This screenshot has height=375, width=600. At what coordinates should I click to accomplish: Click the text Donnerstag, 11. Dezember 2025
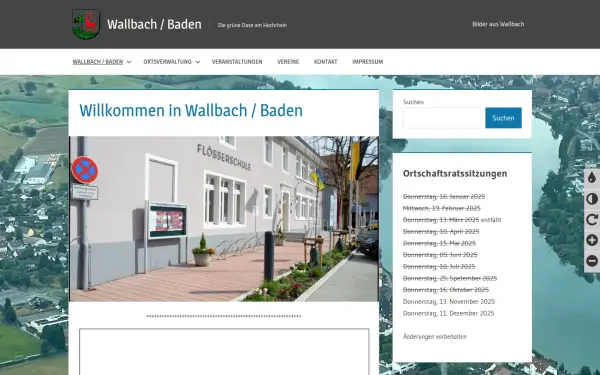tap(448, 313)
